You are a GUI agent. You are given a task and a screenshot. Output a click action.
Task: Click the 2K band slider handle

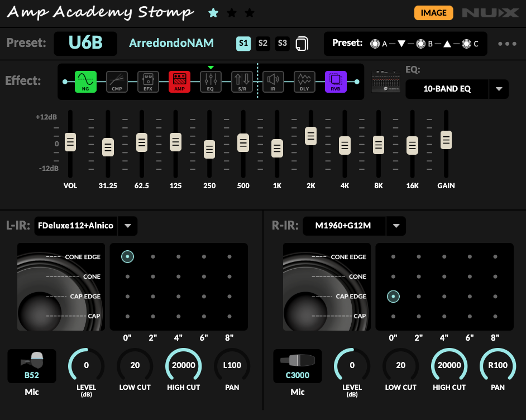coord(310,136)
